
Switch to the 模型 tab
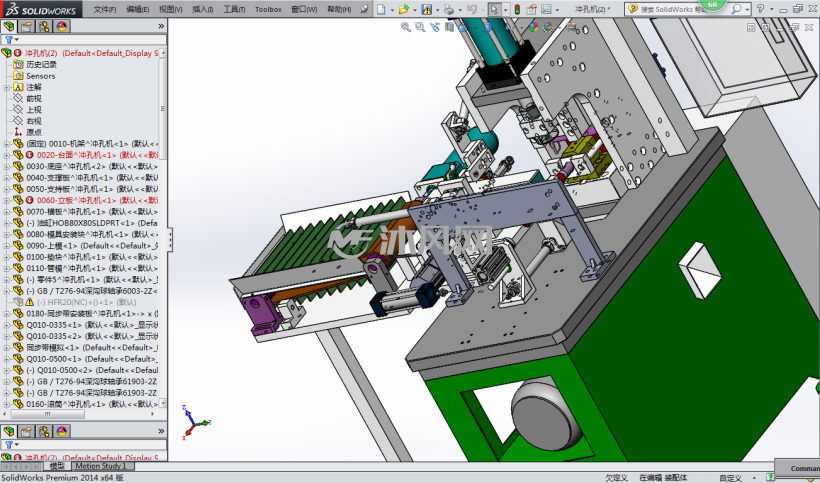57,466
